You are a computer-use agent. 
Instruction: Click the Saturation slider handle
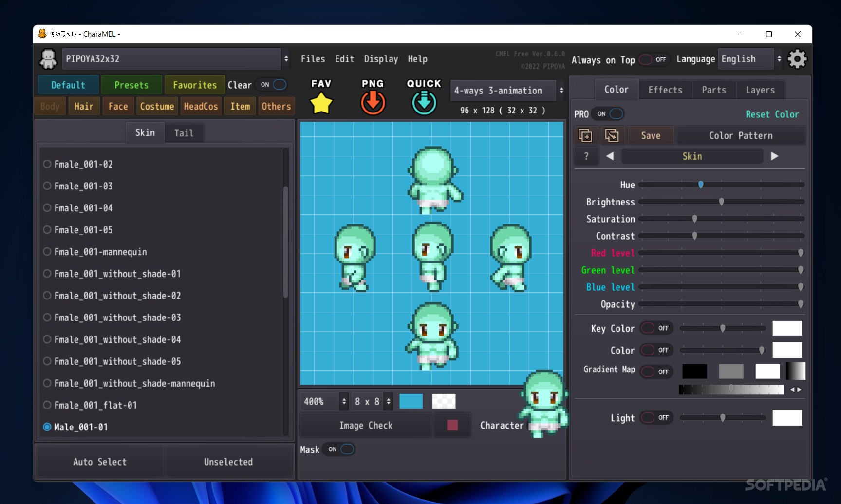click(695, 219)
